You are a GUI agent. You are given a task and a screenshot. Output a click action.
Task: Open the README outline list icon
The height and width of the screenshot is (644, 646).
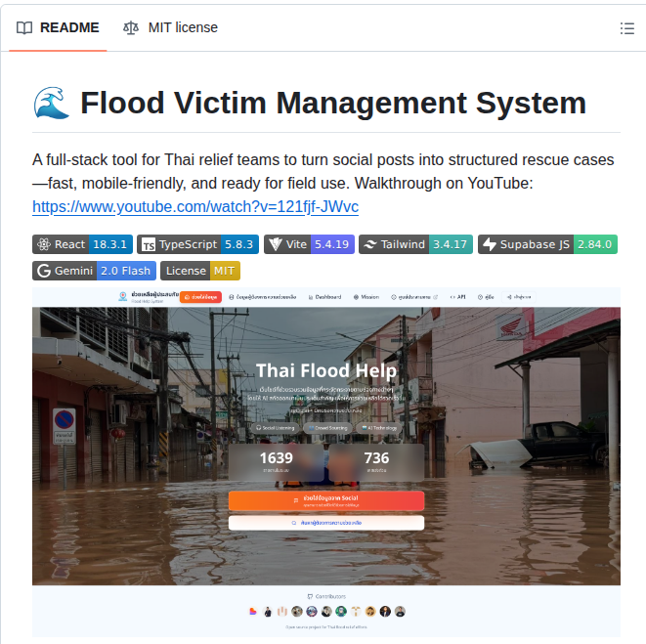627,28
